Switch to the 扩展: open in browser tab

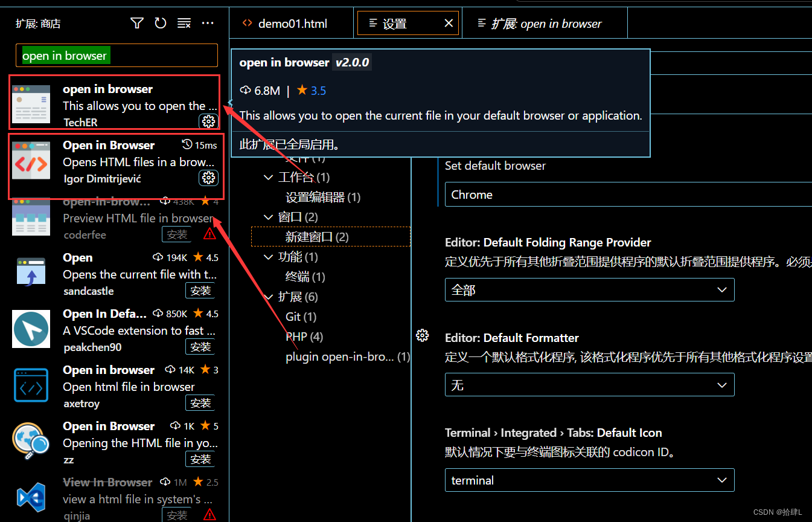click(x=545, y=23)
